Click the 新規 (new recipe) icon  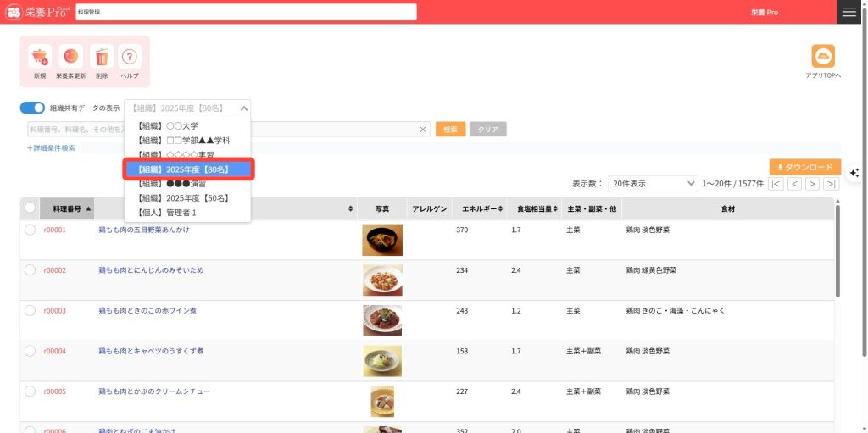[x=40, y=58]
